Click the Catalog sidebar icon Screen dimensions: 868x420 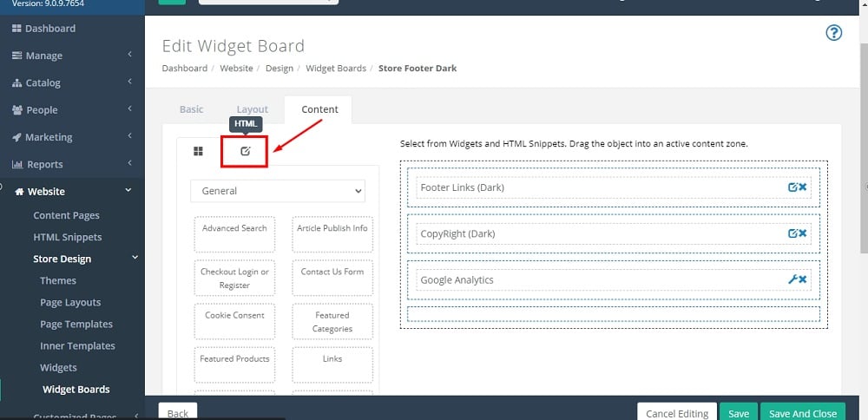point(16,83)
